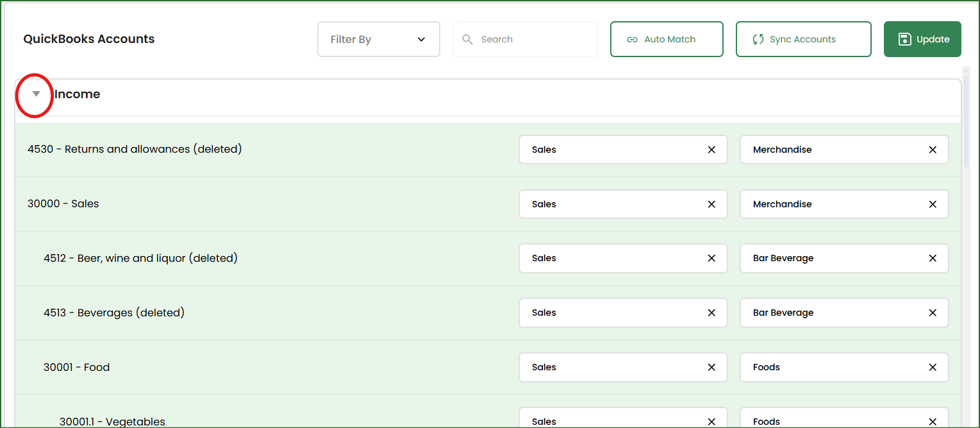
Task: Select '30001 - Food' account name
Action: 76,367
